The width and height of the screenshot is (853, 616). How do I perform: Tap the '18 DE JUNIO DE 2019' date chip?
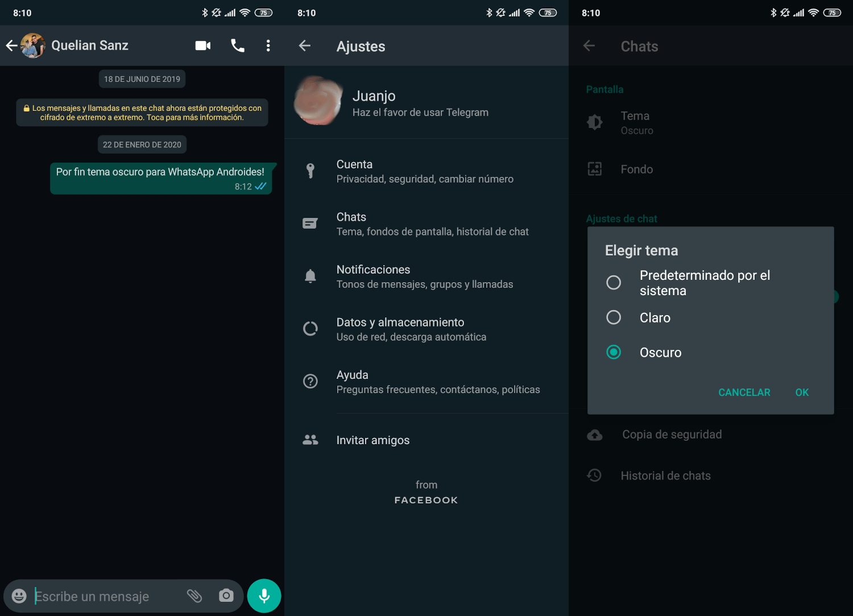(x=142, y=79)
